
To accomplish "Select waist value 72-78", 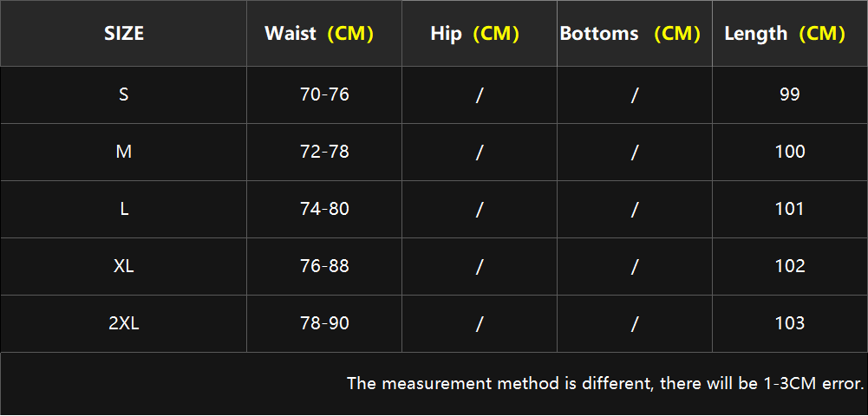I will tap(324, 152).
